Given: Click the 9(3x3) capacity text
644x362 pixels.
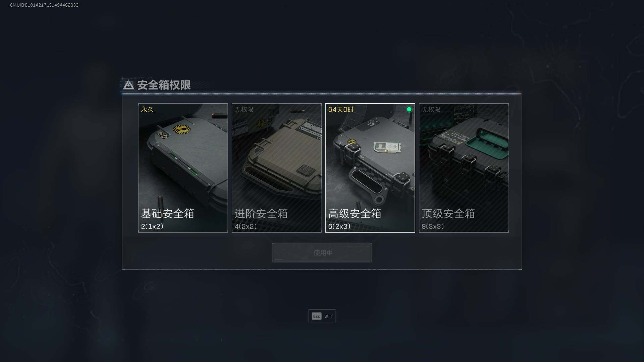Looking at the screenshot, I should 433,226.
